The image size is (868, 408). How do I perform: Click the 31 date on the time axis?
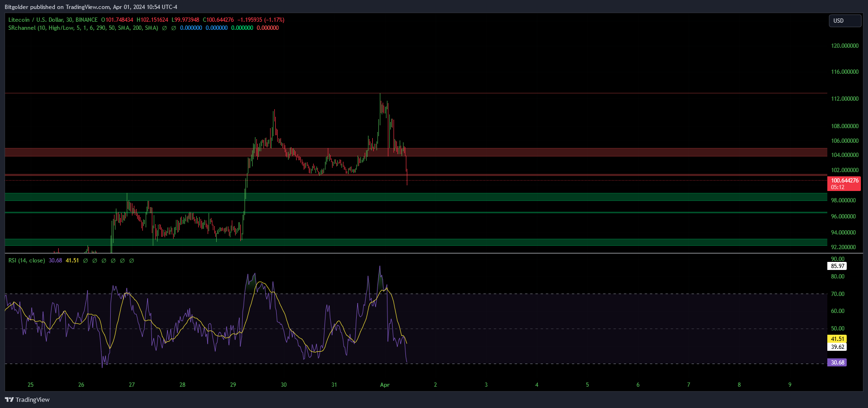click(334, 385)
